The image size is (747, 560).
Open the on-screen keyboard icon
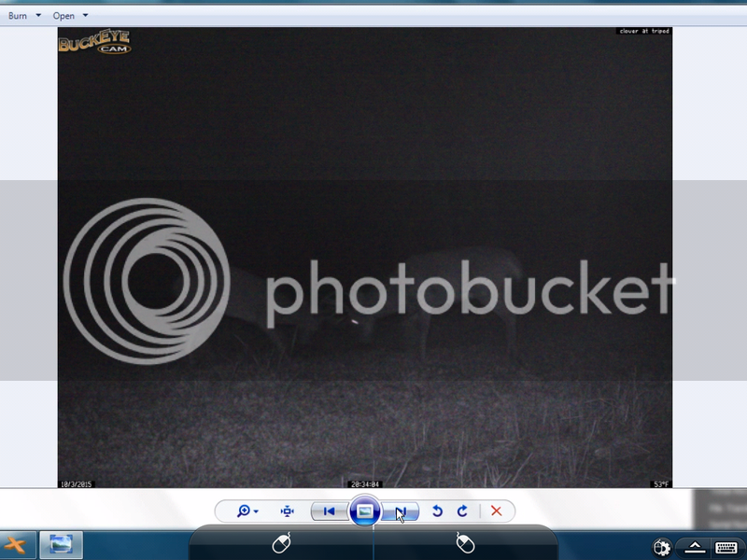(x=726, y=547)
